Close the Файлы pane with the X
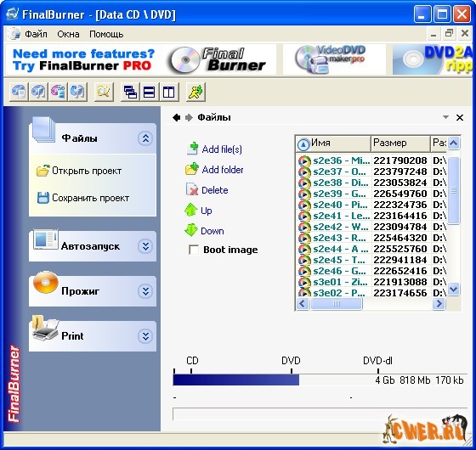The width and height of the screenshot is (476, 450). [460, 117]
